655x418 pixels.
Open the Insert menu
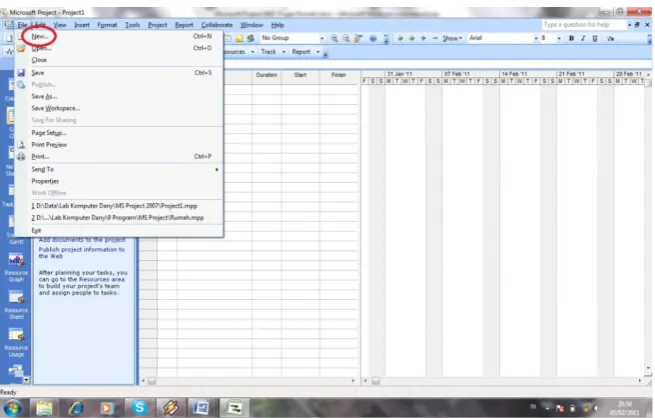click(82, 25)
